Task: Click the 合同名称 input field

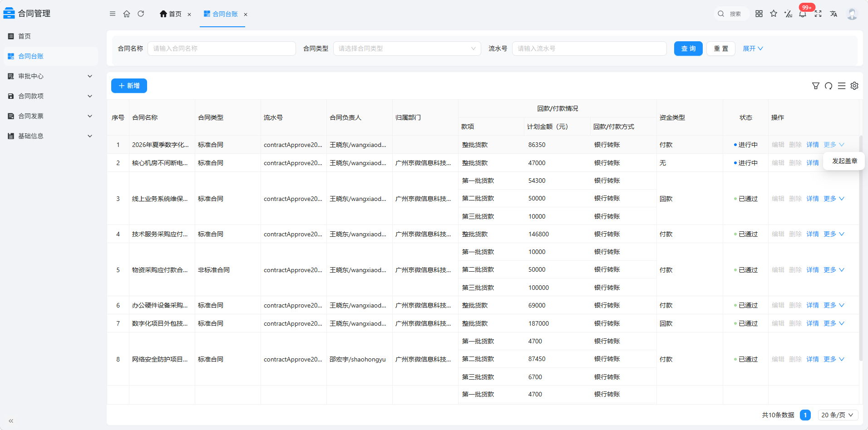Action: pyautogui.click(x=222, y=49)
